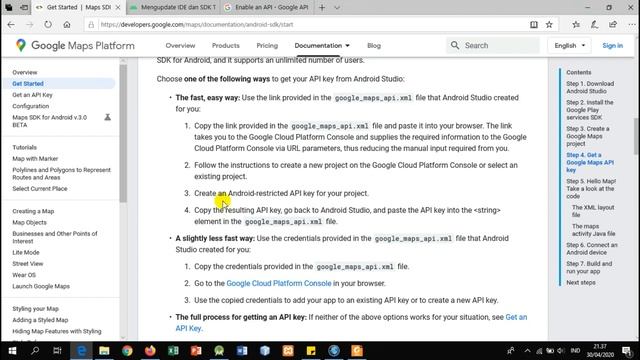This screenshot has width=640, height=360.
Task: Open Excel from the taskbar
Action: (x=173, y=351)
